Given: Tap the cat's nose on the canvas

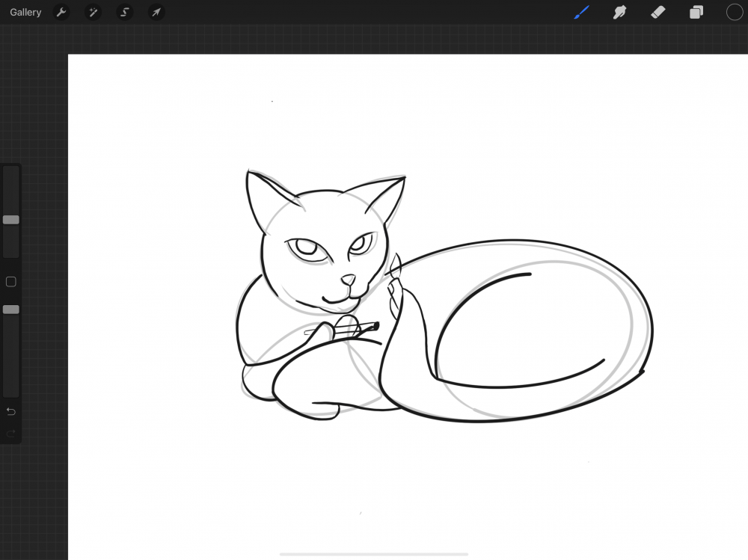Looking at the screenshot, I should click(349, 280).
